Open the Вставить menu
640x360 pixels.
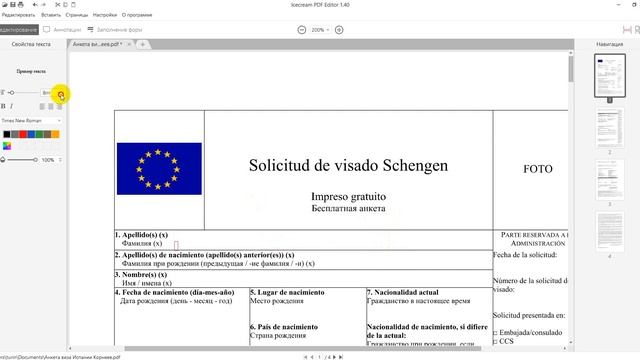click(51, 15)
